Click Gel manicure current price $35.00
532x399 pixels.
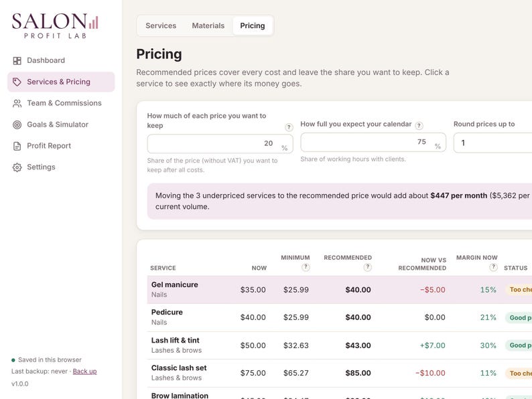click(253, 290)
